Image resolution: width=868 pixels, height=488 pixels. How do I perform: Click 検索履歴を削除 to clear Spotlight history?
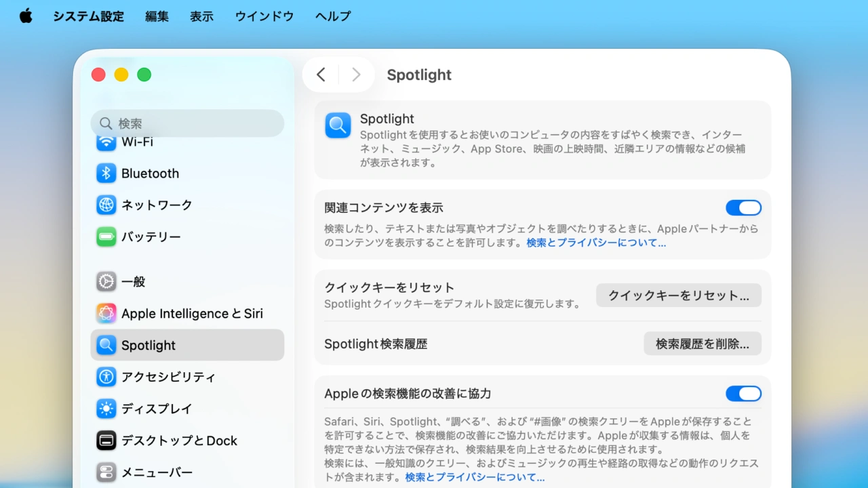click(702, 344)
